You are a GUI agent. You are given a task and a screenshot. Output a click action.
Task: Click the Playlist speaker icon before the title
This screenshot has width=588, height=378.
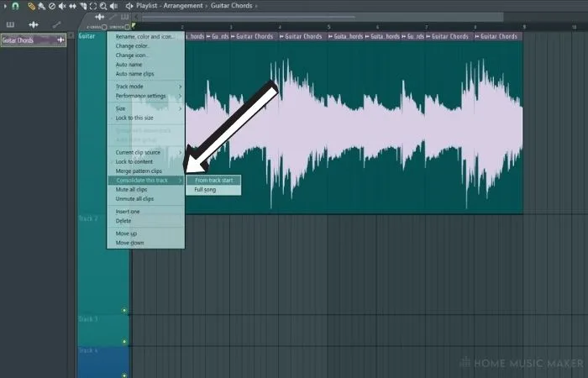click(129, 6)
